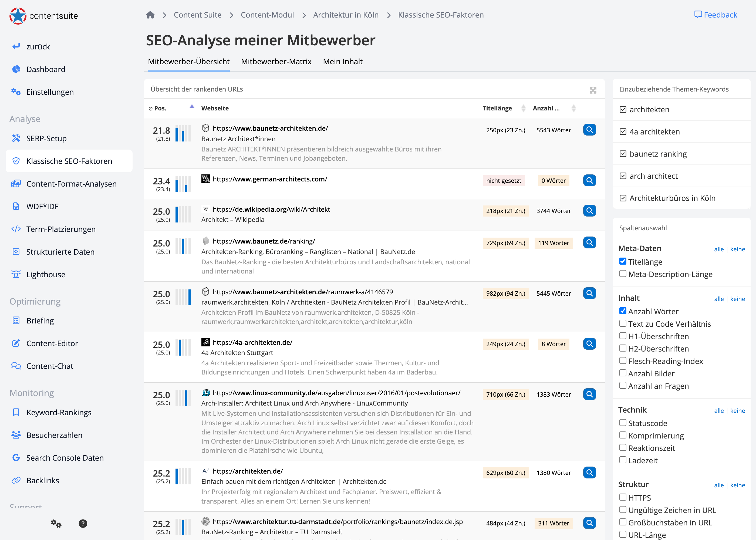Toggle the baunetz ranking keyword checkbox
The image size is (756, 540).
(623, 154)
